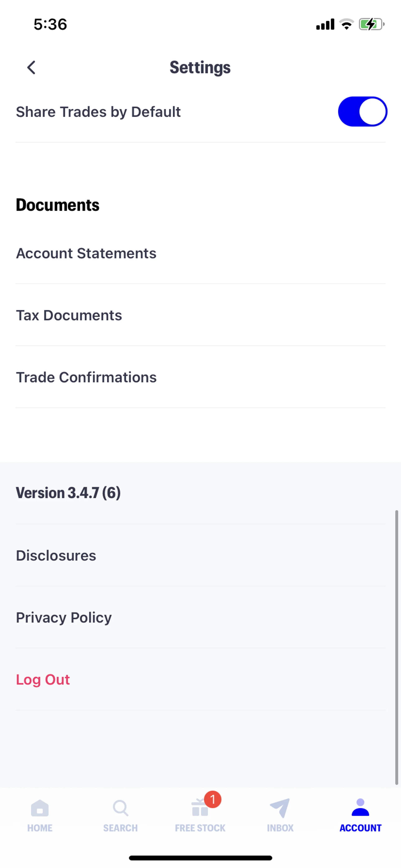Image resolution: width=401 pixels, height=868 pixels.
Task: Tap the home indicator bar
Action: pos(200,858)
